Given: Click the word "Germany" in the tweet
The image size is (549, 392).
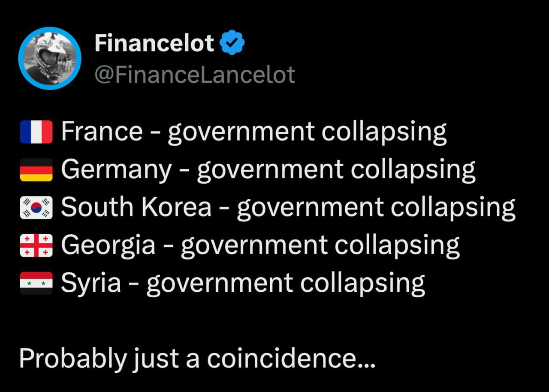Looking at the screenshot, I should click(116, 169).
